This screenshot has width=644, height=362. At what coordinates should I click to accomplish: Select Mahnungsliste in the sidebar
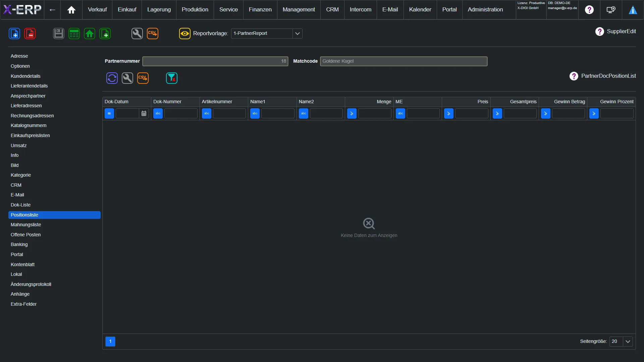54,225
